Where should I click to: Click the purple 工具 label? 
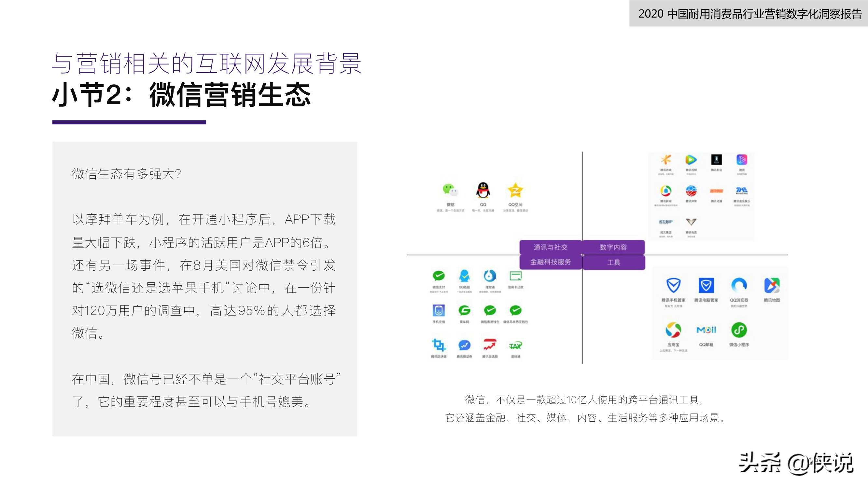point(614,262)
